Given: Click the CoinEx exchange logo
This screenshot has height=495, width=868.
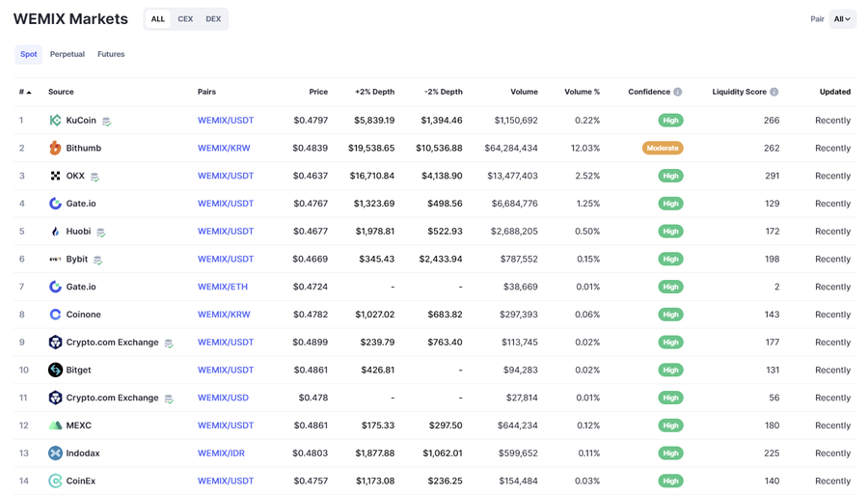Looking at the screenshot, I should point(55,481).
